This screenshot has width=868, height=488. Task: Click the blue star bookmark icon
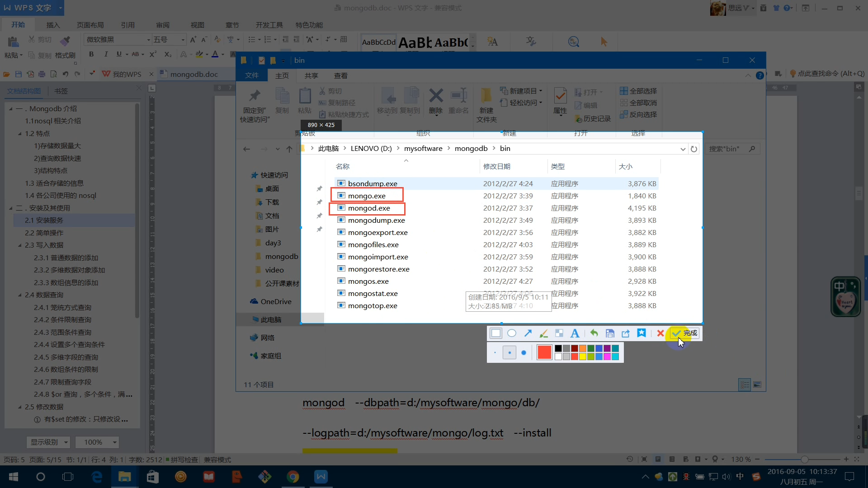pos(642,333)
